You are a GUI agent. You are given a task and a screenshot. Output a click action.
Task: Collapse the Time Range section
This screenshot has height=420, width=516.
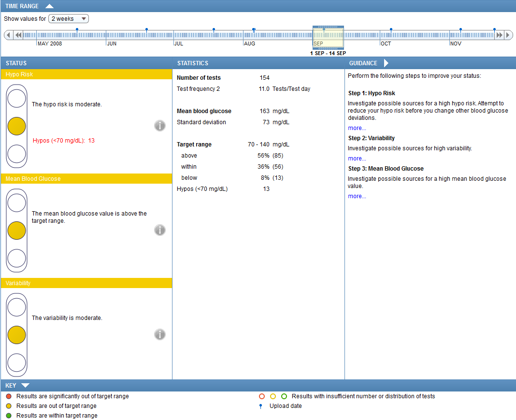pos(49,6)
